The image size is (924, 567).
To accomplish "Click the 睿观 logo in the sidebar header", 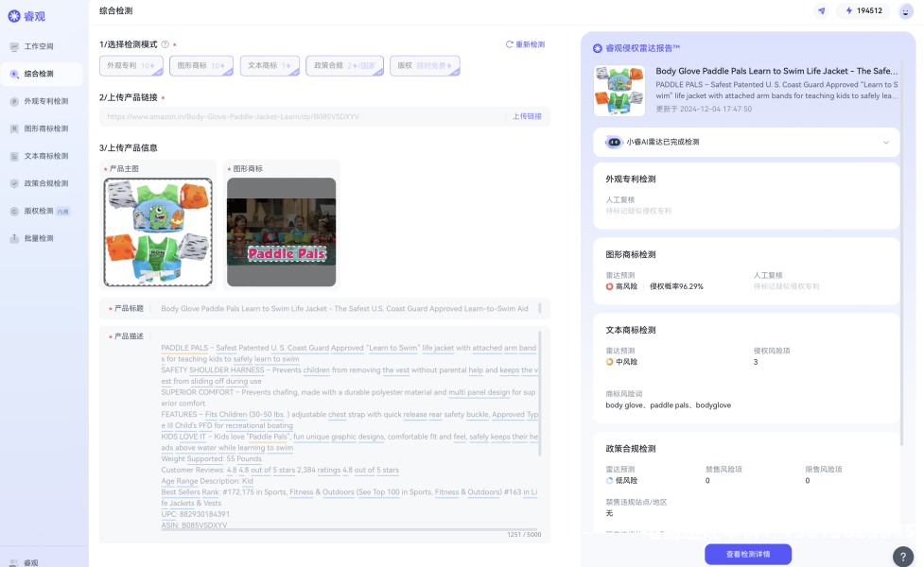I will point(26,16).
